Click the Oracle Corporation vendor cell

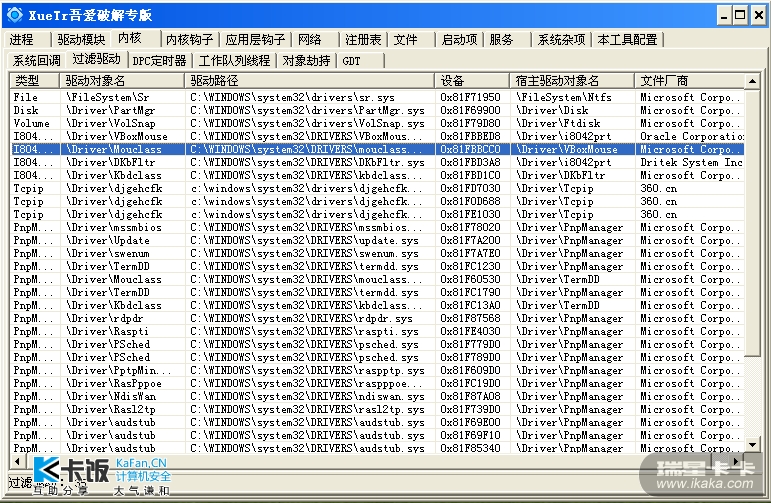tap(691, 136)
